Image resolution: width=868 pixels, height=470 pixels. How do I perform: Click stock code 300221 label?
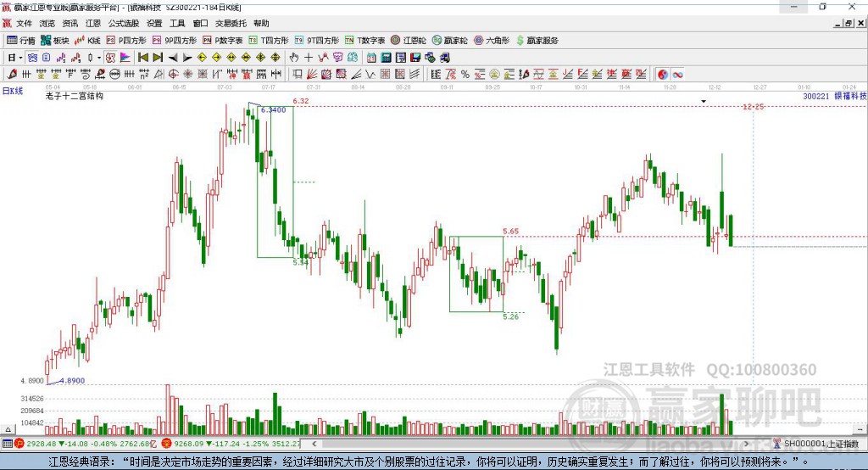(x=816, y=96)
